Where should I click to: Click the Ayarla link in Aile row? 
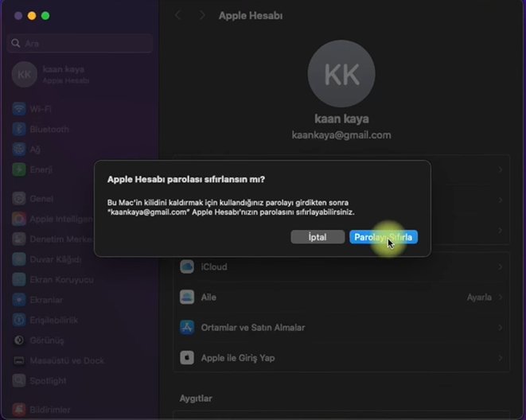[x=479, y=297]
